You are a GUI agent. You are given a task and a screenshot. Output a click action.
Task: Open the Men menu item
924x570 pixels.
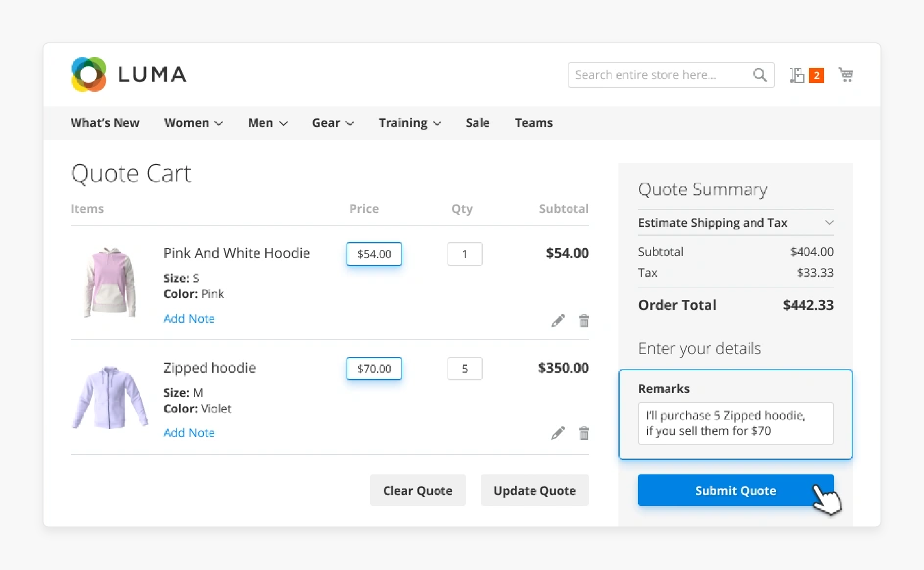(x=260, y=123)
